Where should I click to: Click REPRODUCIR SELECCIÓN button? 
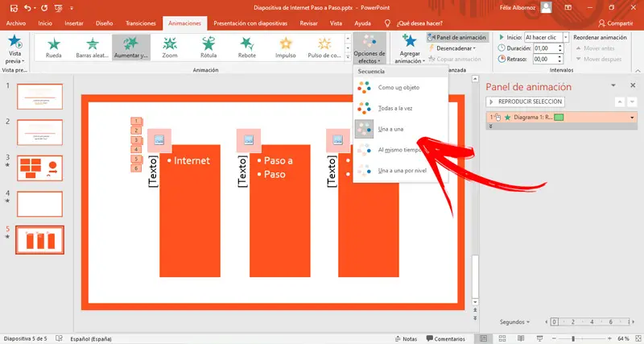click(526, 102)
